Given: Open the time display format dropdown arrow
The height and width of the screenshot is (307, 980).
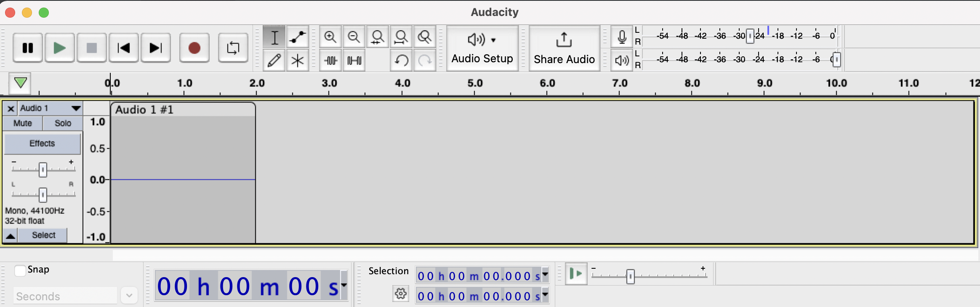Looking at the screenshot, I should [344, 286].
